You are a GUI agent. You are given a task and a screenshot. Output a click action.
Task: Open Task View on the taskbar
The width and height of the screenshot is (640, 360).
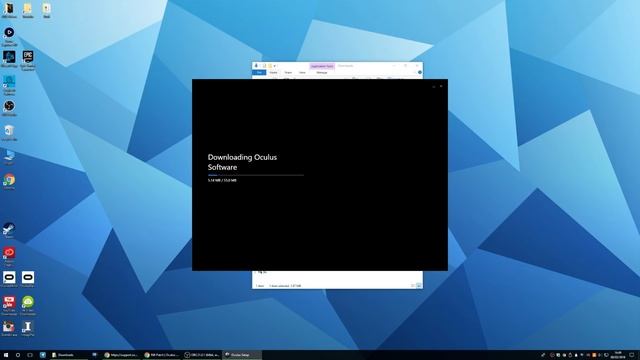click(x=30, y=355)
